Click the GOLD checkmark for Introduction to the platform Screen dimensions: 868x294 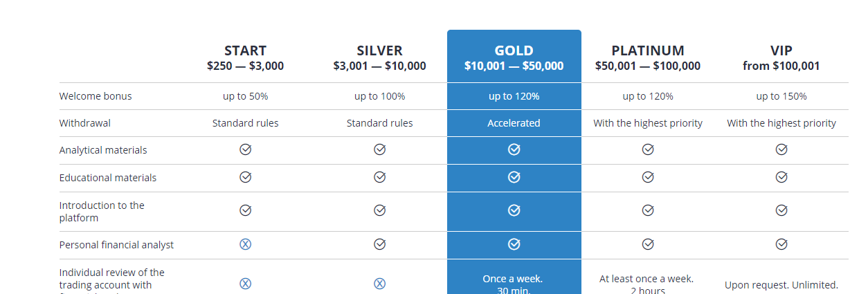tap(514, 210)
